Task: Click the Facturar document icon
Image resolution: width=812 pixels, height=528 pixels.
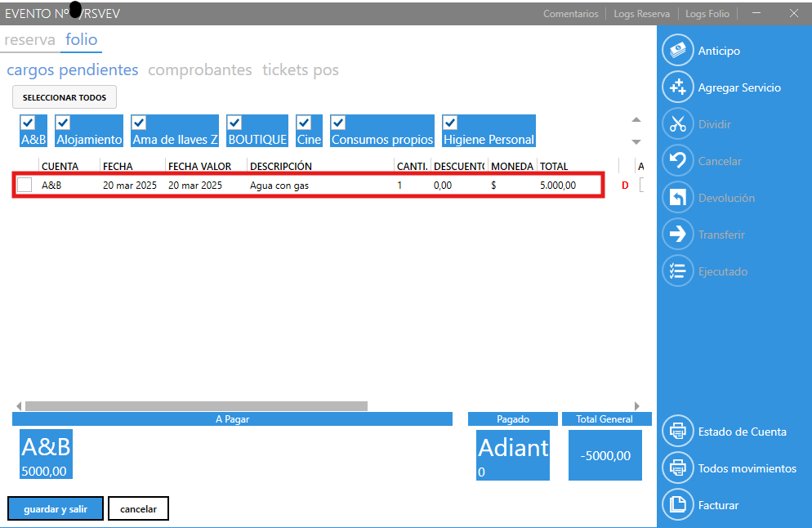Action: coord(677,505)
